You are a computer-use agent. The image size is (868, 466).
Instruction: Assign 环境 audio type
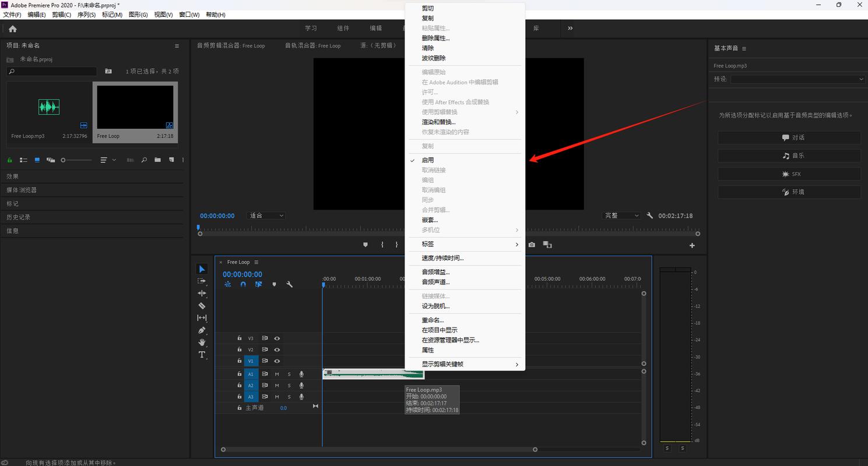(x=789, y=192)
